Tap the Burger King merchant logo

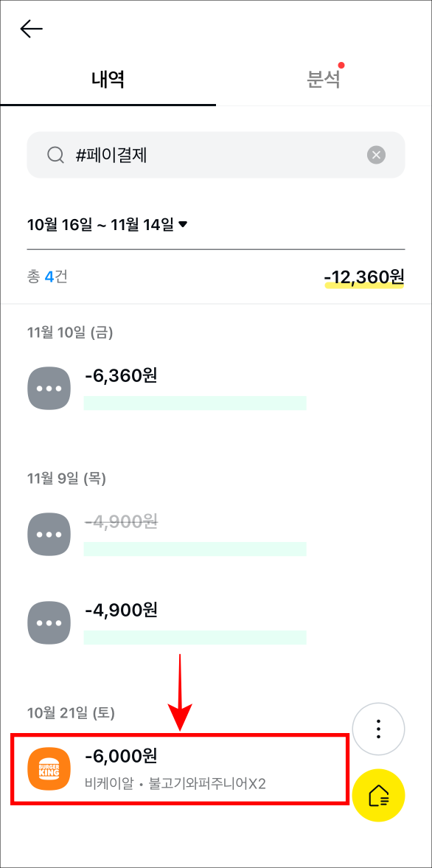click(49, 769)
